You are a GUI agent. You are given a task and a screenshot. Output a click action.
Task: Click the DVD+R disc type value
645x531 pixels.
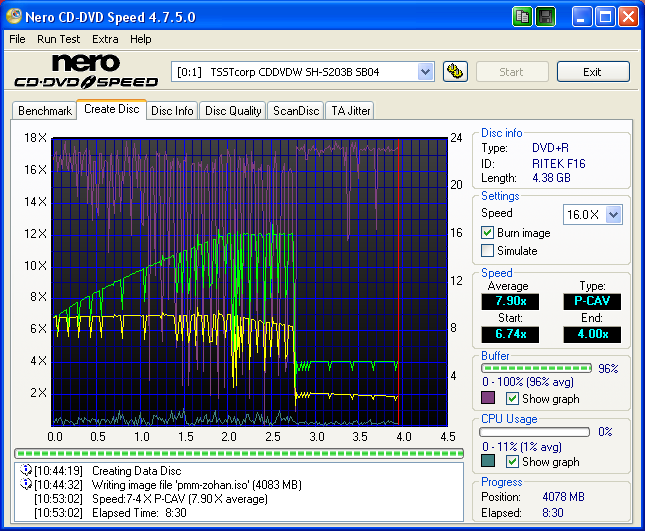[550, 148]
